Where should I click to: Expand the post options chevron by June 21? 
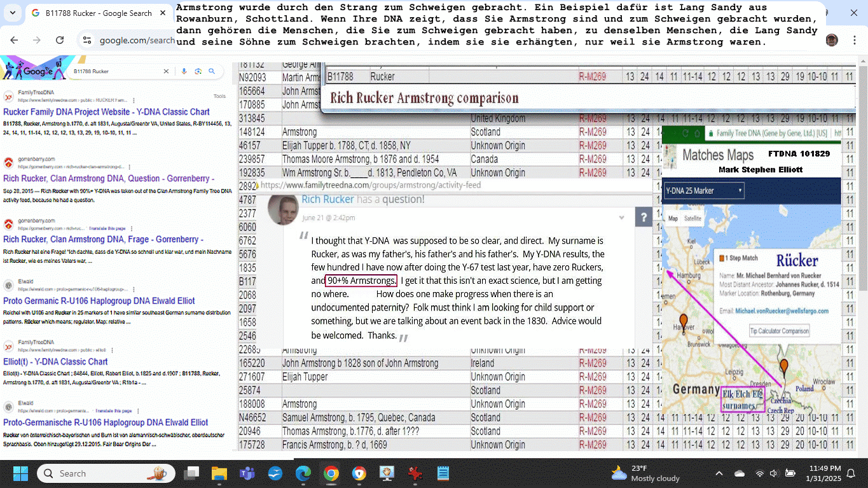click(x=622, y=218)
